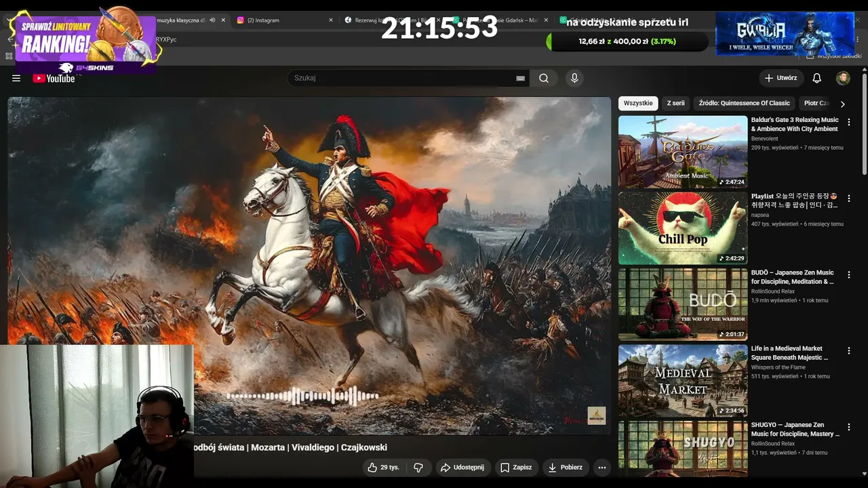Show more filter chips with the arrow
Viewport: 868px width, 488px height.
point(842,104)
